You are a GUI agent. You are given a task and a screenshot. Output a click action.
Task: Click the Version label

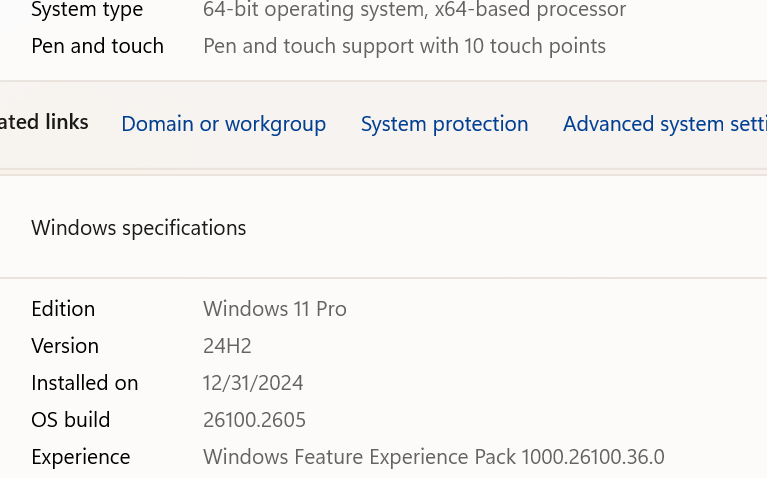[65, 346]
